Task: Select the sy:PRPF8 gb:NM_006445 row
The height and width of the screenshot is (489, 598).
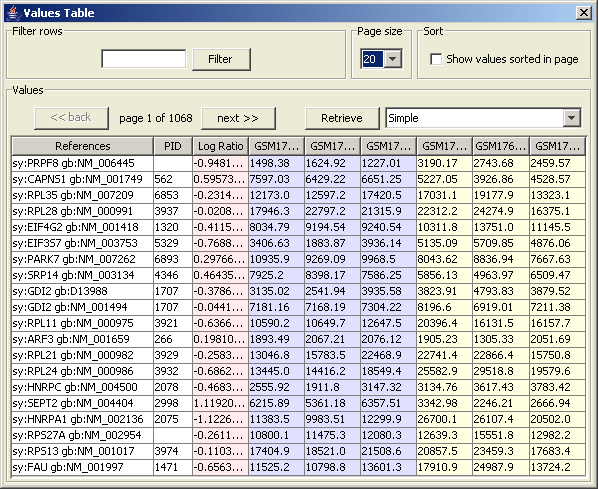Action: 299,163
